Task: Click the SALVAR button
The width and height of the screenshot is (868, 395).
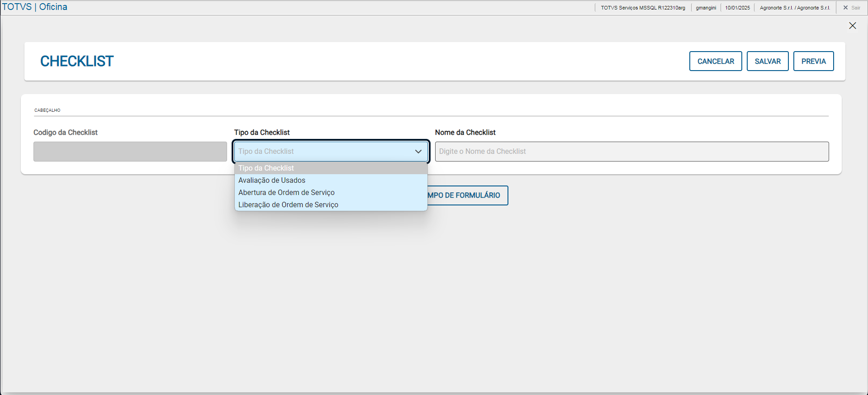Action: (x=767, y=61)
